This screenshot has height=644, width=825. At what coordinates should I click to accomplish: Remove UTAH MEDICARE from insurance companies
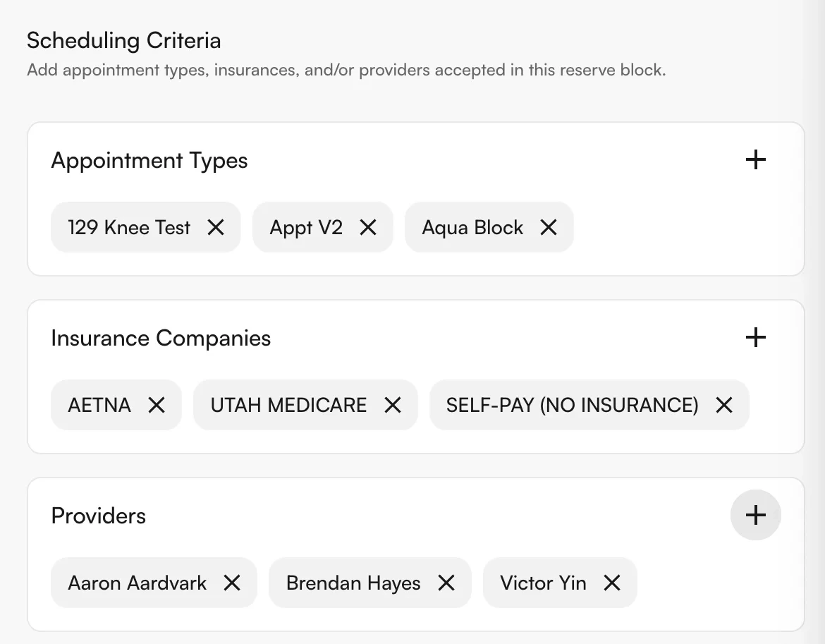(x=392, y=405)
